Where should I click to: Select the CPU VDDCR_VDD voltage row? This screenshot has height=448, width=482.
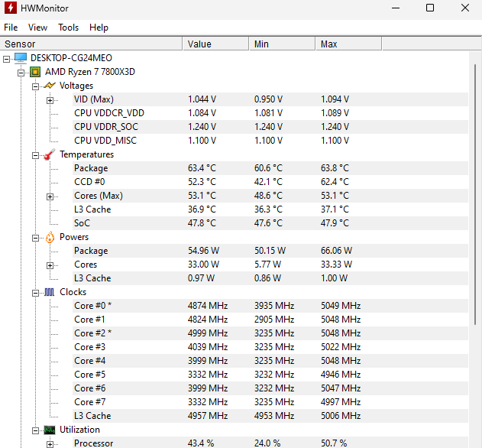click(270, 113)
